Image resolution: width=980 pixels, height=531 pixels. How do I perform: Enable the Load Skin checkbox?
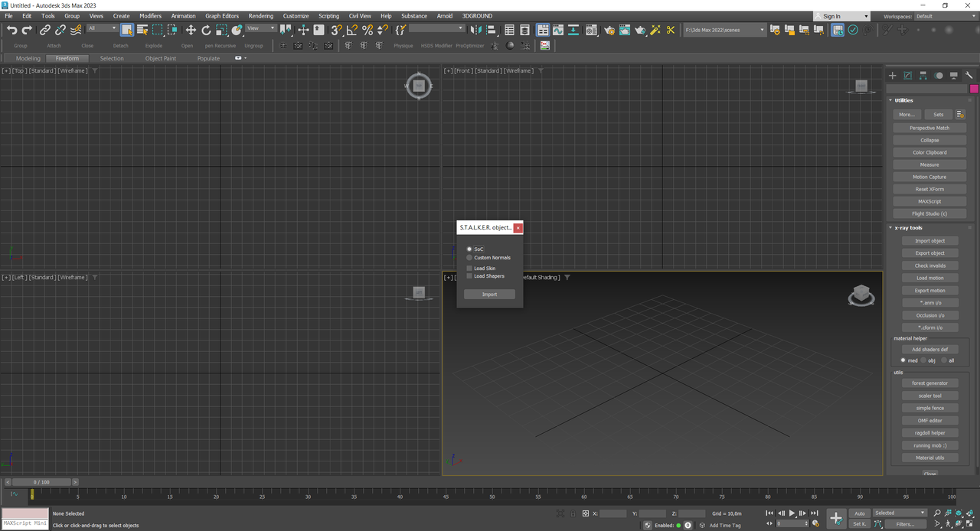[469, 269]
